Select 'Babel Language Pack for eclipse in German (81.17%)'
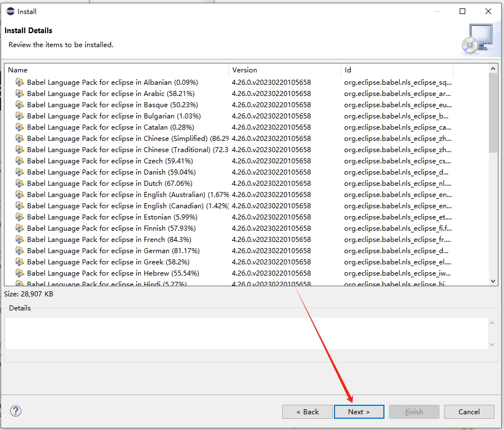The height and width of the screenshot is (430, 504). 113,251
